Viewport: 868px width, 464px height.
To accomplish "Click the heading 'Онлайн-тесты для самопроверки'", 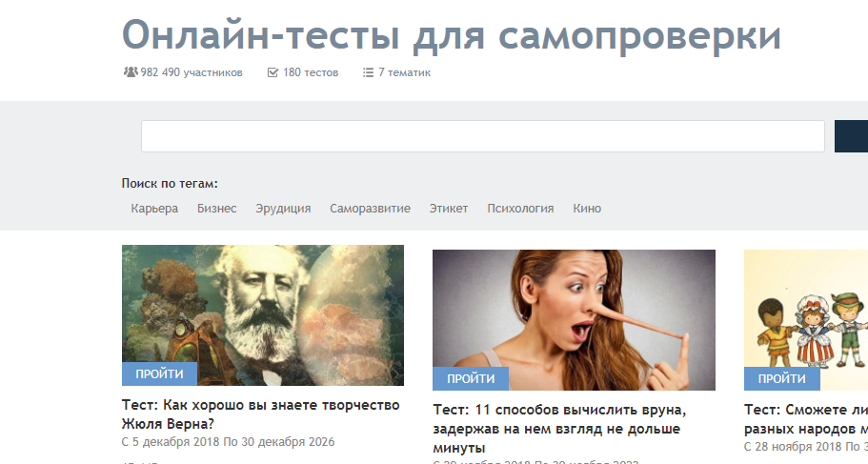I will [452, 34].
